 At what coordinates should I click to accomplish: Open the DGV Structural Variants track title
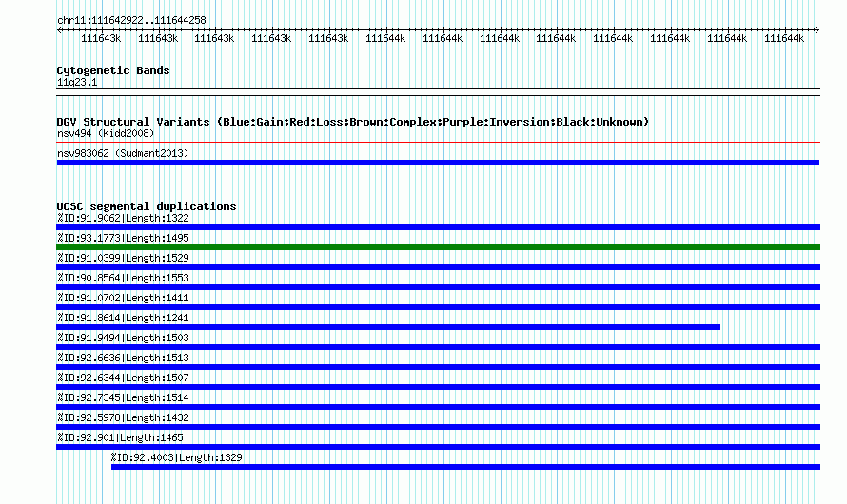pyautogui.click(x=353, y=122)
